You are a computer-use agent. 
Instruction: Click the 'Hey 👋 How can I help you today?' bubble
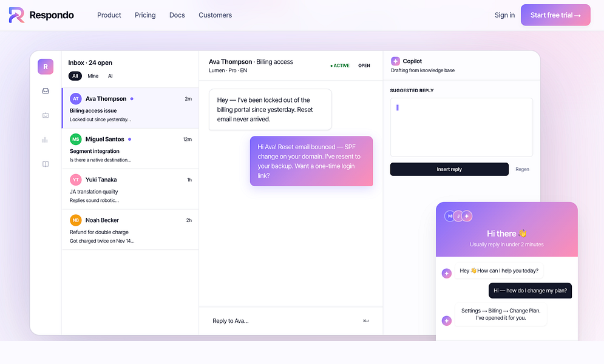tap(499, 271)
